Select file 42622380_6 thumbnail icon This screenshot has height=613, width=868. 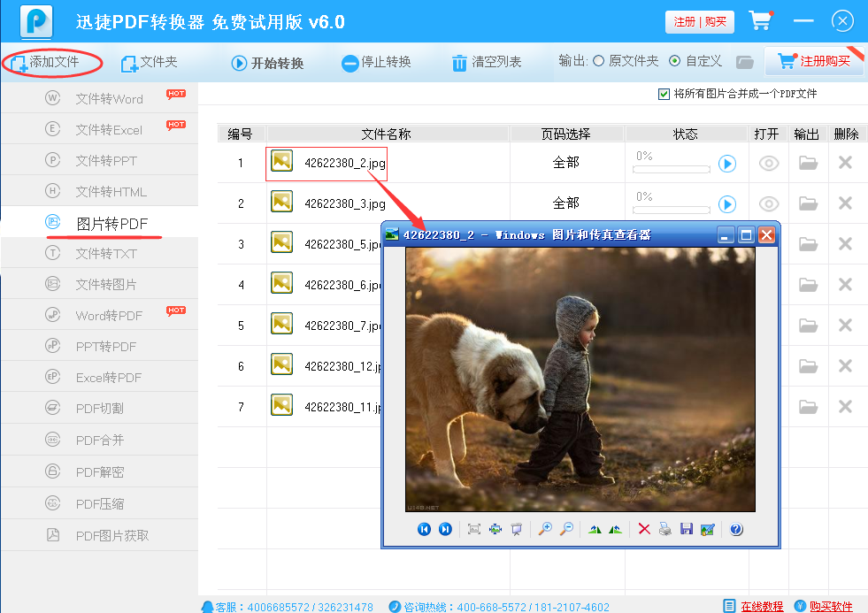[281, 283]
